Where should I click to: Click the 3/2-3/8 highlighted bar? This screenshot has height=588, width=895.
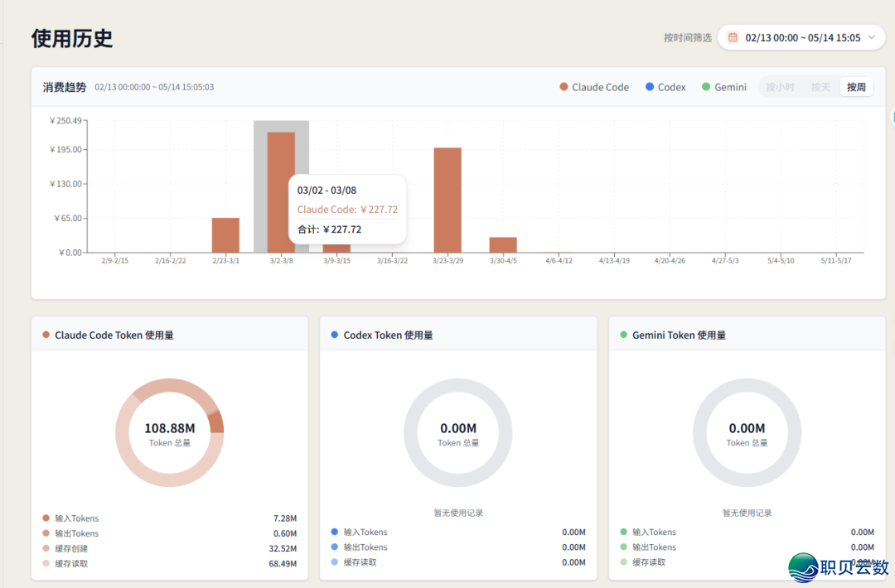click(x=282, y=192)
